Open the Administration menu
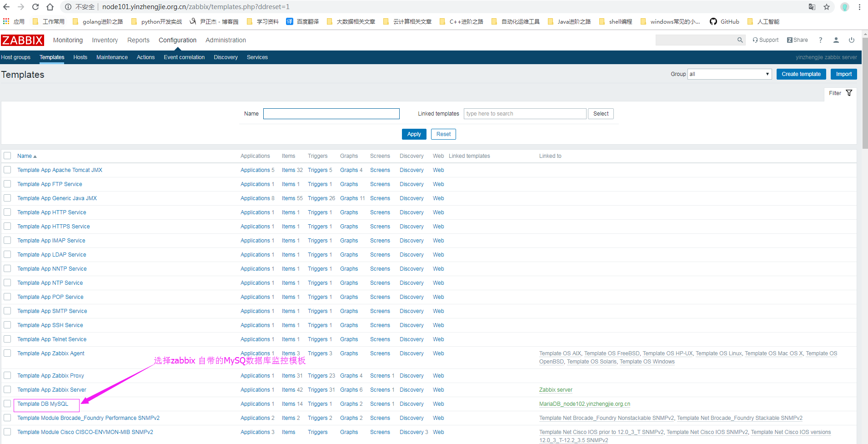Viewport: 868px width, 444px height. click(226, 40)
